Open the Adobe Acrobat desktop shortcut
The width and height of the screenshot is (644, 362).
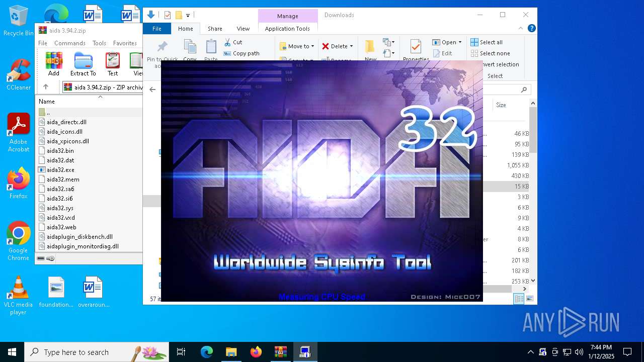point(18,133)
